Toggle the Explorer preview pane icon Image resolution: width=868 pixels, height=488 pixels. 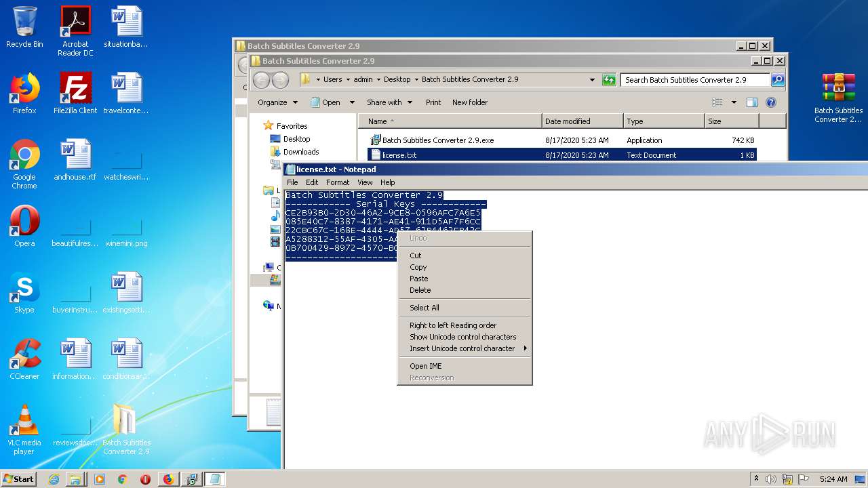751,102
